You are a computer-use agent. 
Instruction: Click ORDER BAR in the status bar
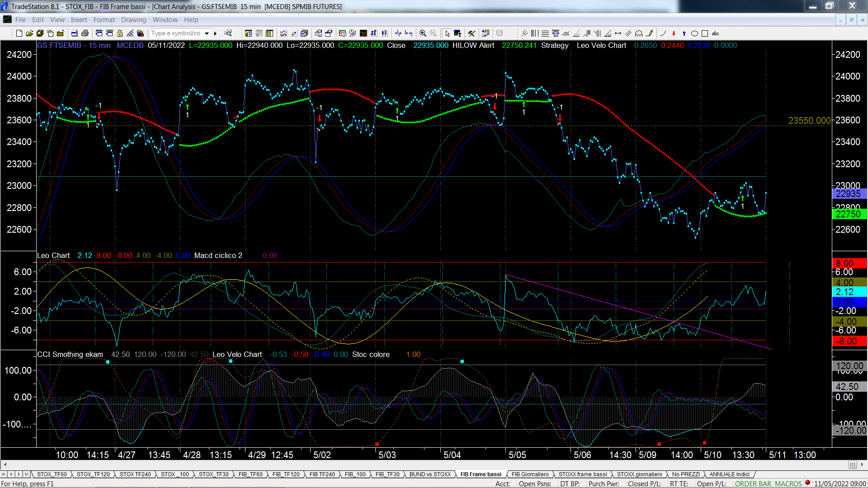coord(753,484)
